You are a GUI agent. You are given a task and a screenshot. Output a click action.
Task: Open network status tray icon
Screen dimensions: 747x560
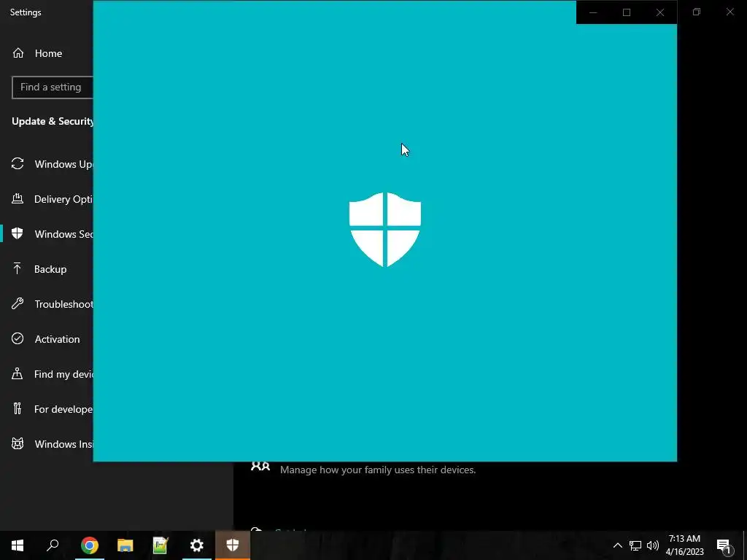click(635, 545)
